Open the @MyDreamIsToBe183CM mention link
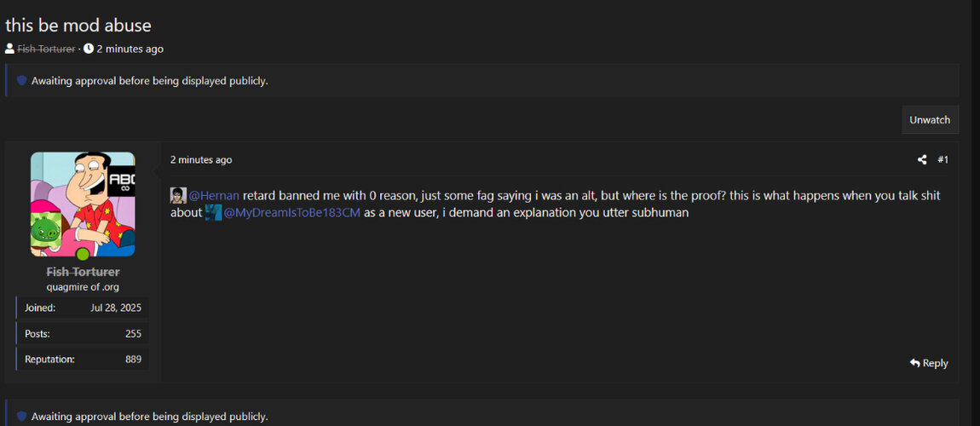 pos(291,212)
